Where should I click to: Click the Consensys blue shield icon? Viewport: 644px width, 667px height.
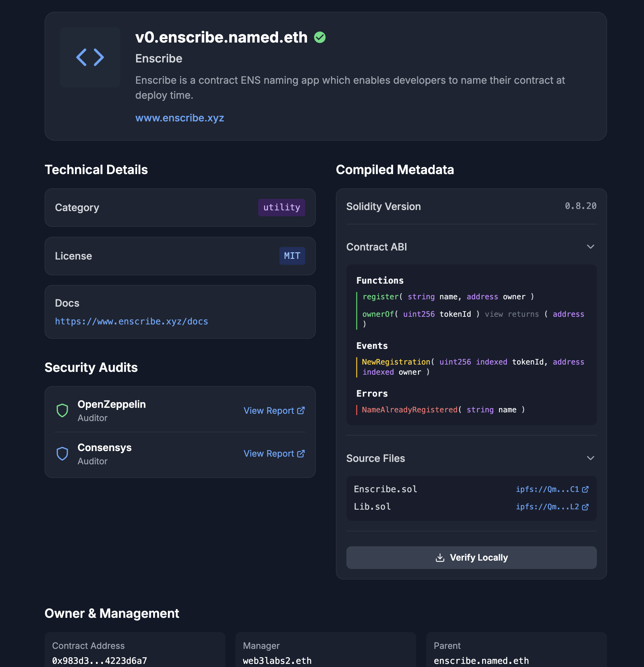(62, 454)
